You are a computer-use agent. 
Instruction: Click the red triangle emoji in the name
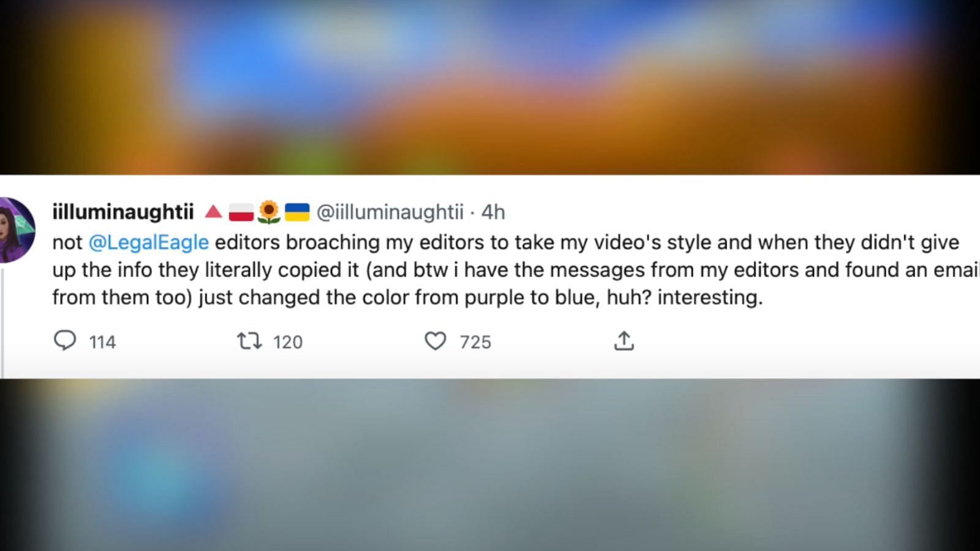tap(213, 212)
